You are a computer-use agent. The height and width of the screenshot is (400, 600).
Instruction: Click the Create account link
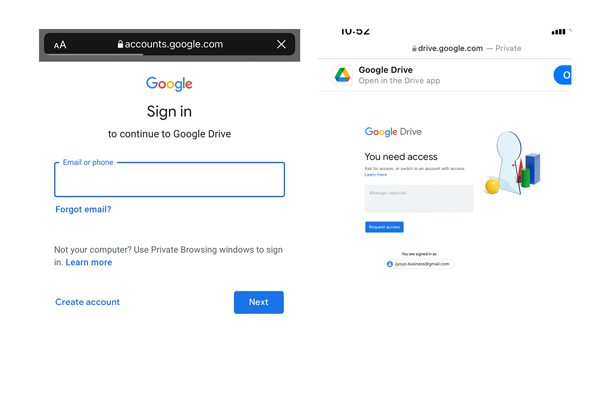(87, 302)
